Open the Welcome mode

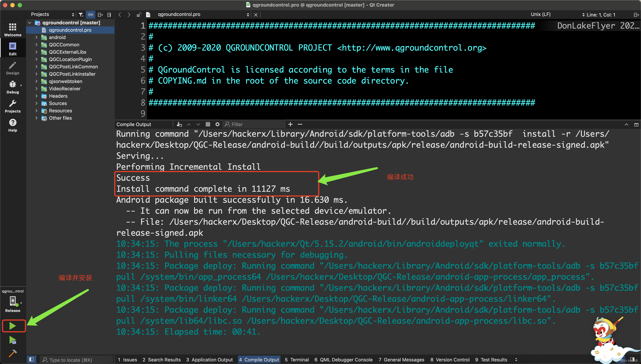coord(12,30)
